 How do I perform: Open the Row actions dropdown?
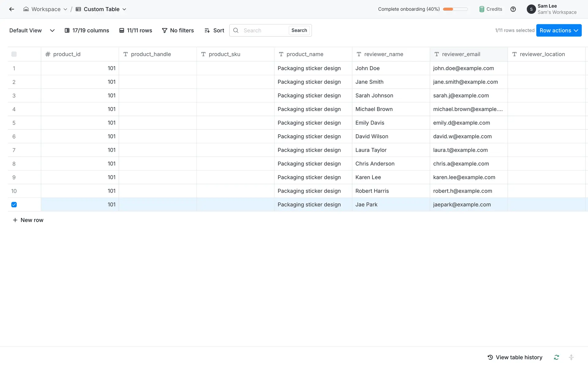(x=559, y=30)
